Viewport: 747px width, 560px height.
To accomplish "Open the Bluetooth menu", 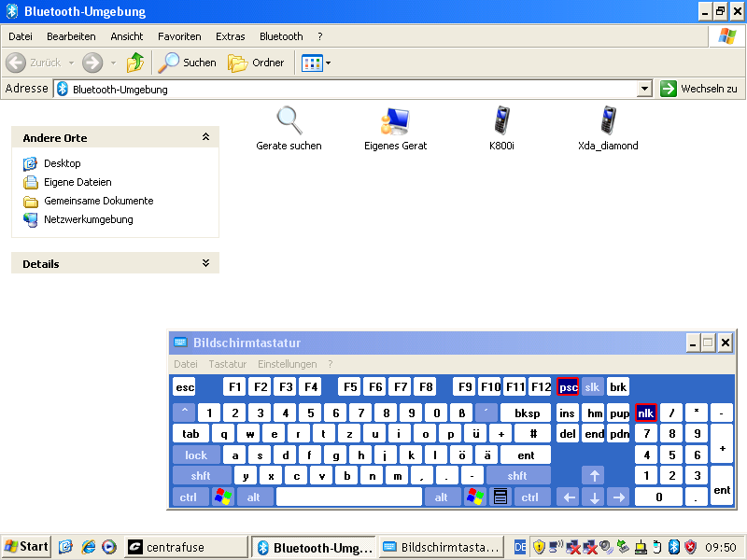I will pos(281,36).
